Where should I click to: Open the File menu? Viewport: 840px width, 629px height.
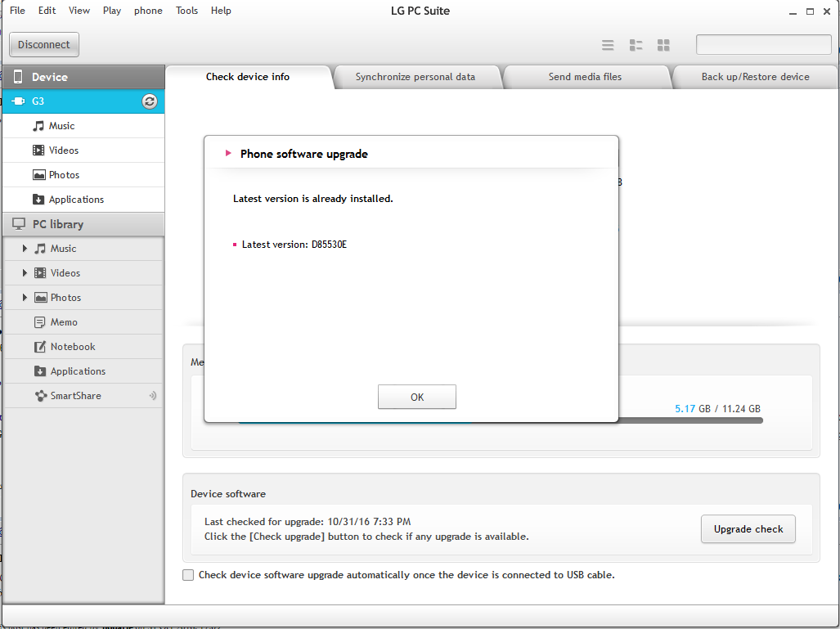coord(17,10)
